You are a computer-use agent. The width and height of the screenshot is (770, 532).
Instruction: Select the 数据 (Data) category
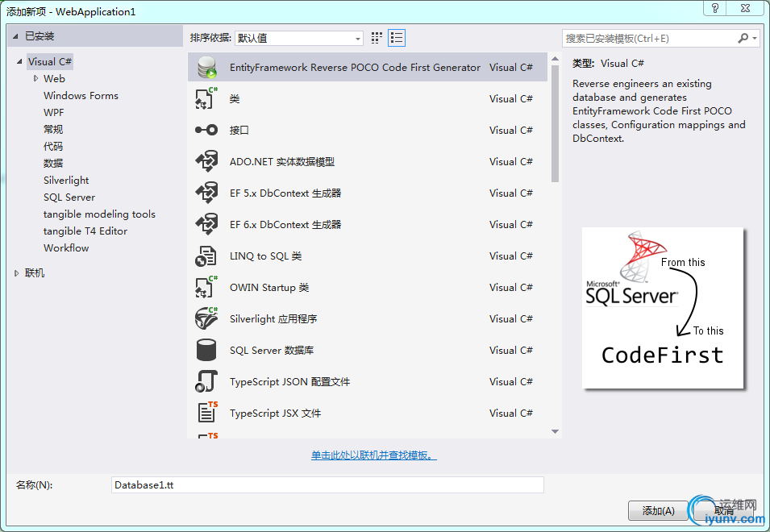click(x=53, y=164)
